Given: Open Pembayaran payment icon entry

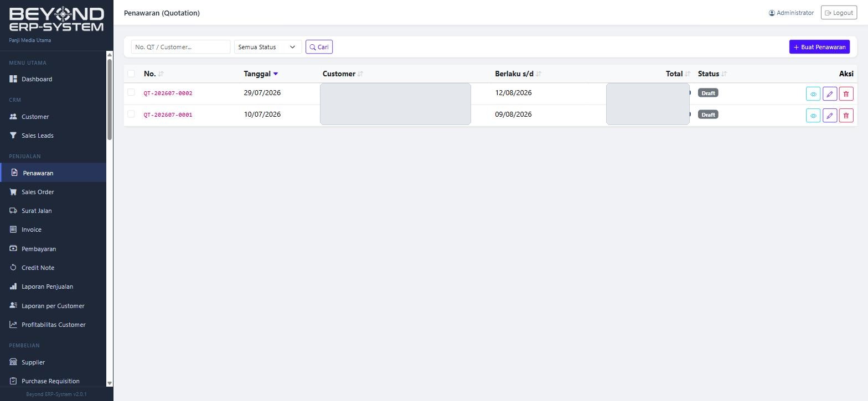Looking at the screenshot, I should tap(53, 249).
